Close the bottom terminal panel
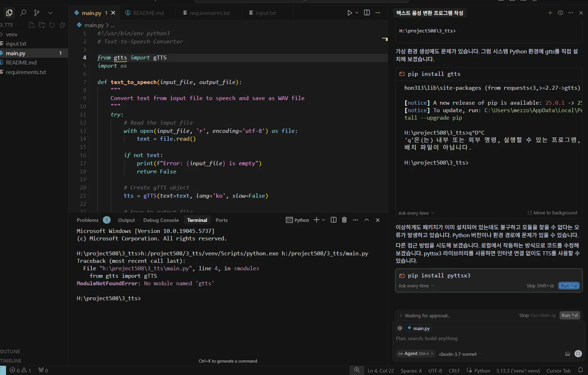The image size is (588, 375). pos(378,220)
